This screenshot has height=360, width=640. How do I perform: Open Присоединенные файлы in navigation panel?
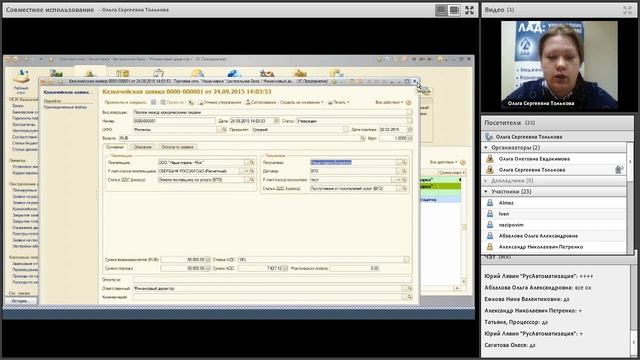65,107
